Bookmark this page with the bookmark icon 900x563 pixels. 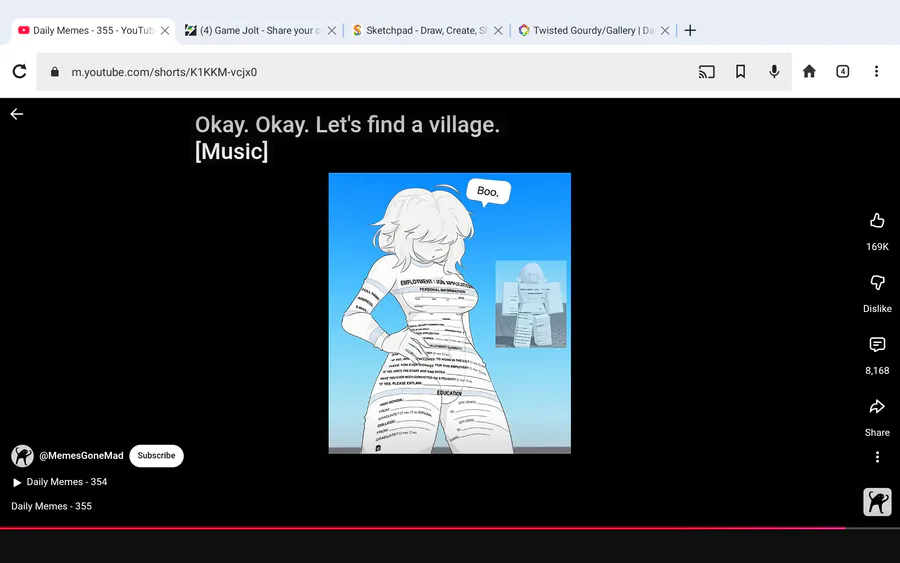tap(740, 71)
